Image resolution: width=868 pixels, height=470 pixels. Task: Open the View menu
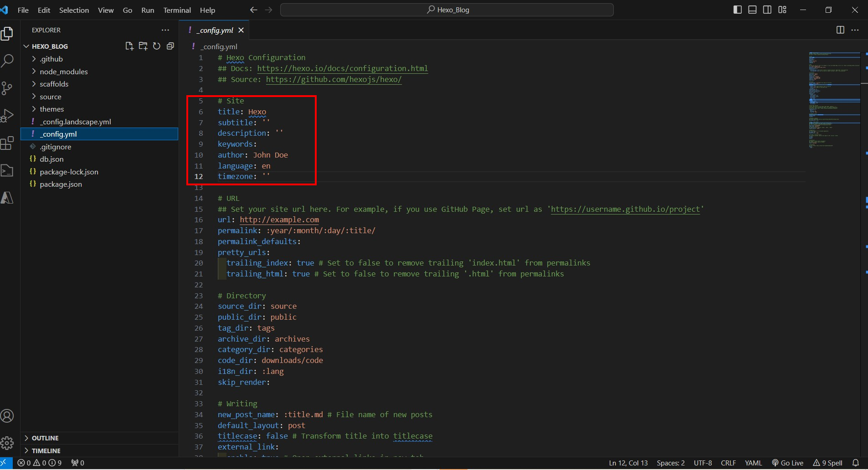(106, 10)
